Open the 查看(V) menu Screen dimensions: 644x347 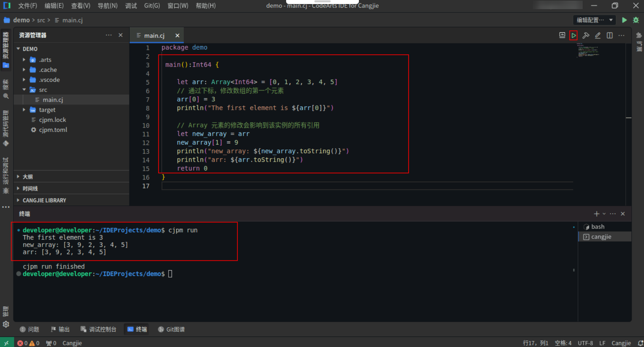point(81,6)
